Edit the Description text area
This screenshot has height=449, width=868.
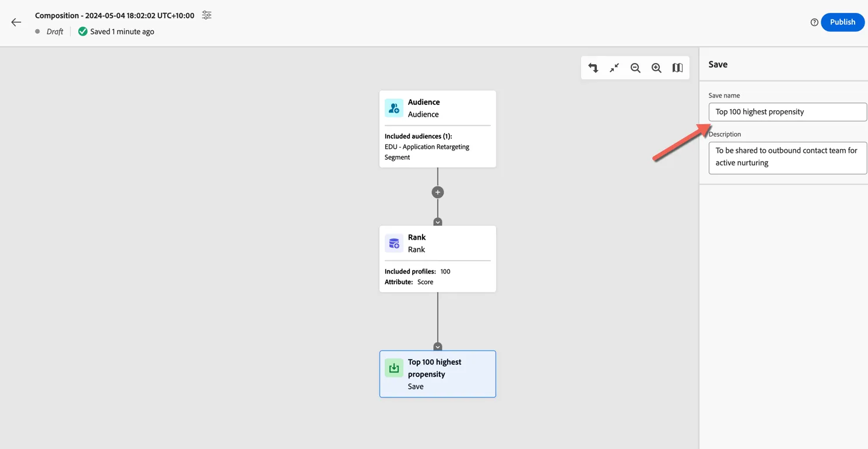(788, 157)
